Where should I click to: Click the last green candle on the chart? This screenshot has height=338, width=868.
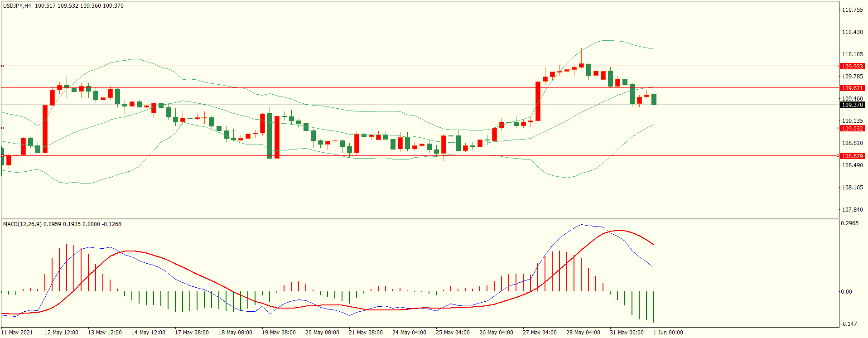(x=654, y=99)
